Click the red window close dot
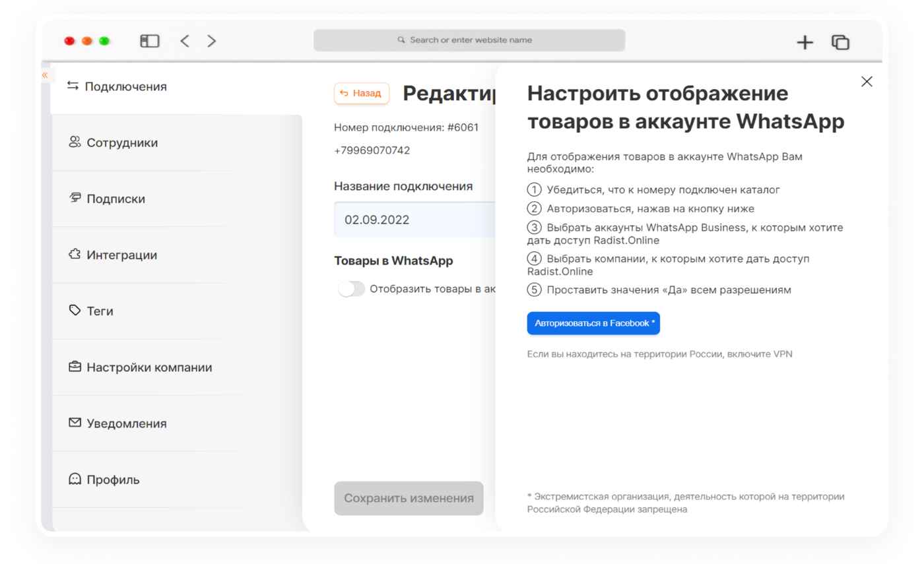The width and height of the screenshot is (924, 564). (69, 41)
